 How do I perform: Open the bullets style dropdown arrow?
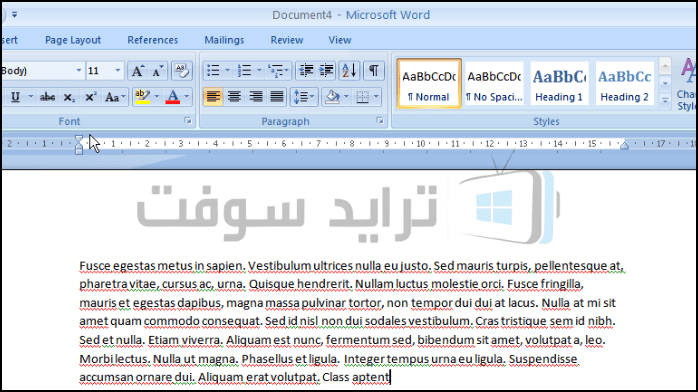(x=227, y=71)
